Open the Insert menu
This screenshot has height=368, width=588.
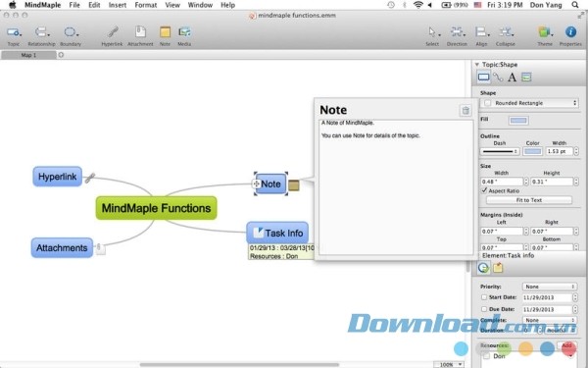coord(118,5)
